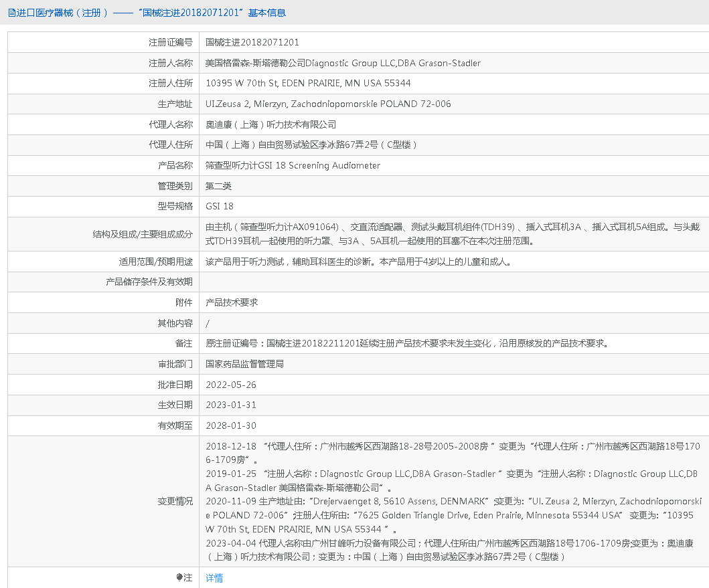Open the 详情 link at the bottom
Image resolution: width=709 pixels, height=588 pixels.
point(214,578)
